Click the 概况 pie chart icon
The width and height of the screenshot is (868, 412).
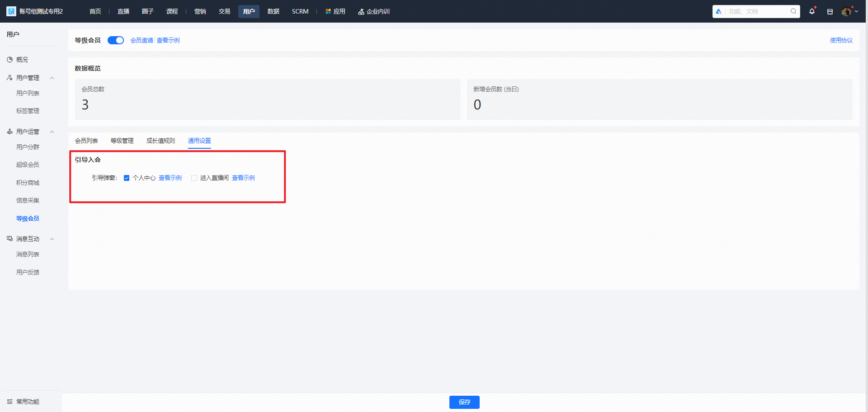pos(9,60)
